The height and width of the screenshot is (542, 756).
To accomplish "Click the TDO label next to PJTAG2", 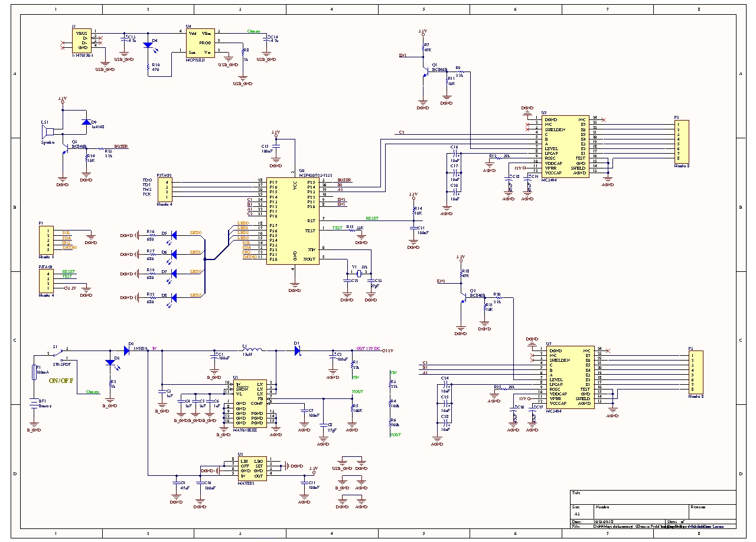I will pyautogui.click(x=147, y=180).
